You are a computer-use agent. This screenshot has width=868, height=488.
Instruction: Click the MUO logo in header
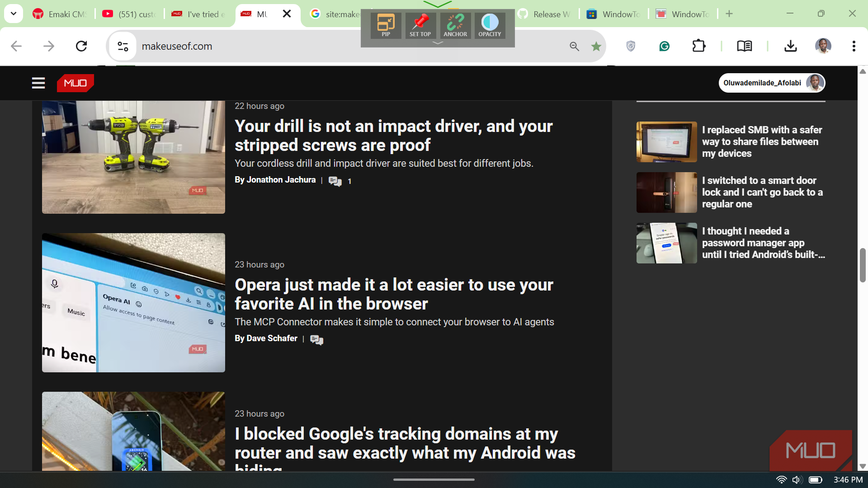pos(75,83)
